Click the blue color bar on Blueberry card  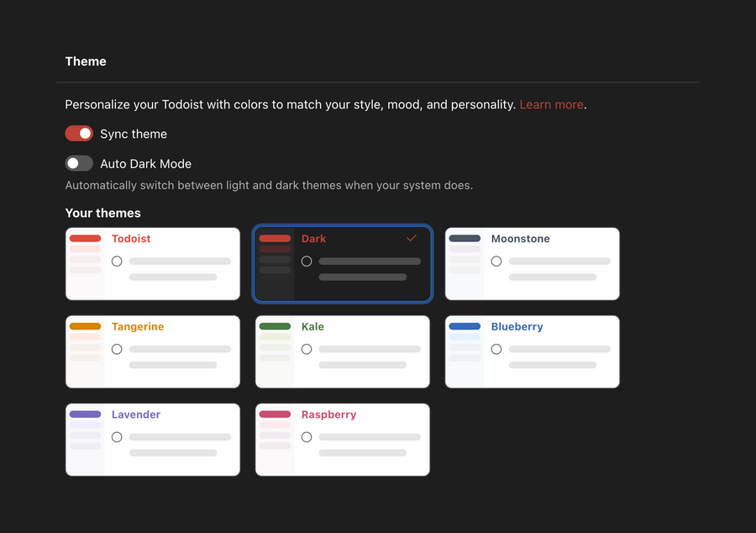point(465,327)
